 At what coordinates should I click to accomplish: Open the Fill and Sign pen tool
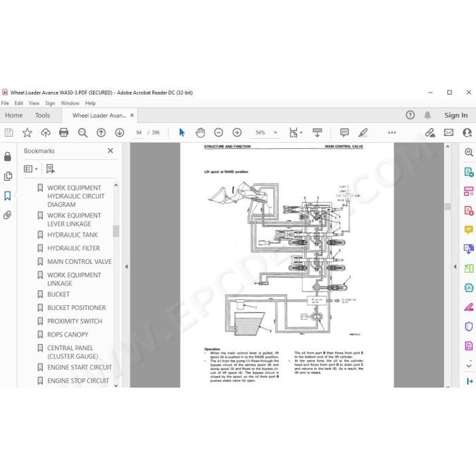click(469, 307)
